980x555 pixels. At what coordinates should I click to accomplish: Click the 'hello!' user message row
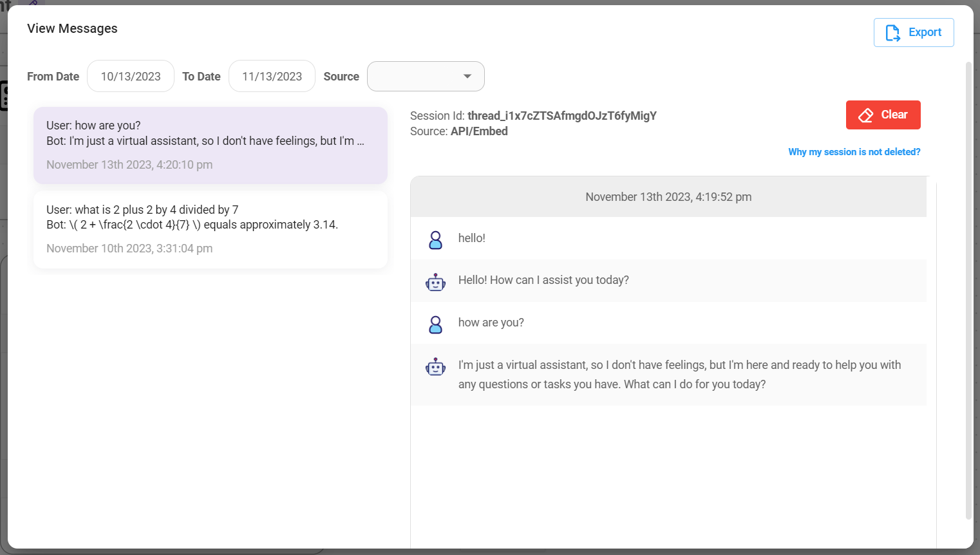tap(668, 238)
